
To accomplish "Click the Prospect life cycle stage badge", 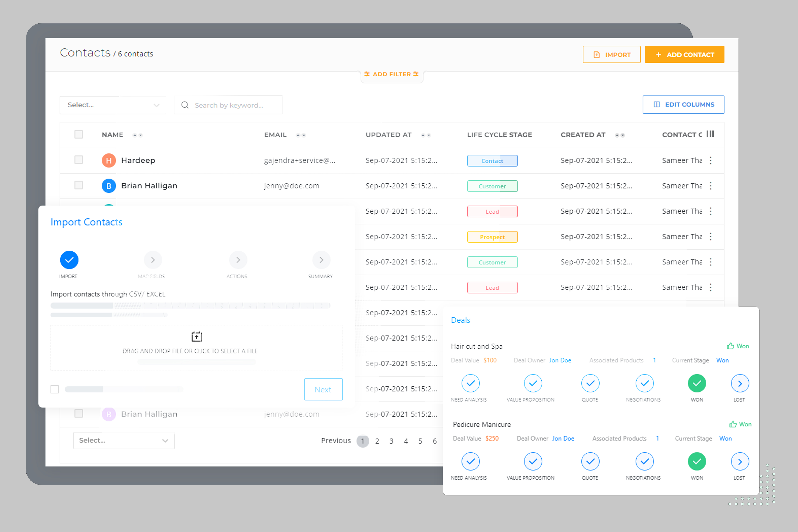I will pos(492,237).
